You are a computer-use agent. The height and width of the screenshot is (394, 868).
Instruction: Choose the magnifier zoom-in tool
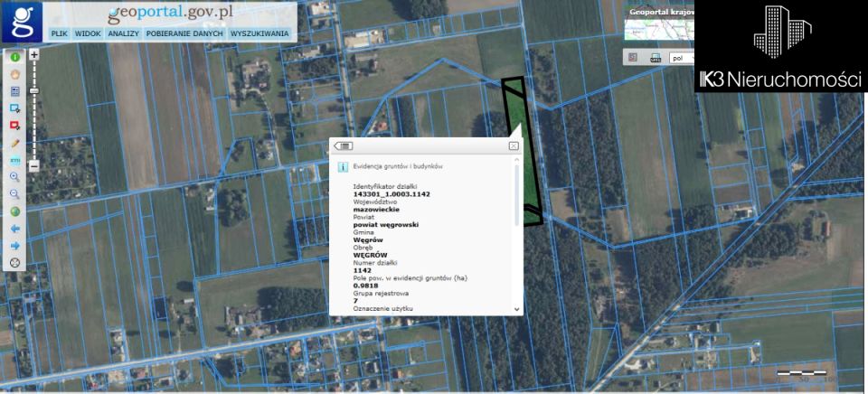(15, 177)
